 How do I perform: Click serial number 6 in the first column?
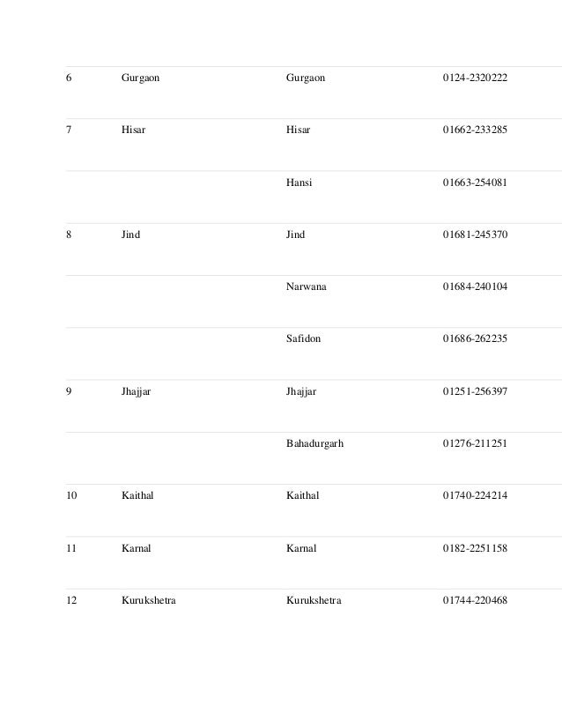coord(69,78)
